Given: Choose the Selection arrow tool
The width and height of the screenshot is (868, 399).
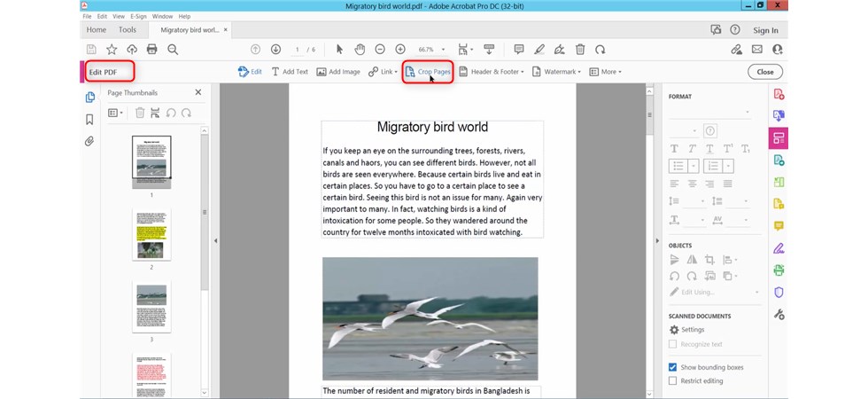Looking at the screenshot, I should [x=339, y=50].
